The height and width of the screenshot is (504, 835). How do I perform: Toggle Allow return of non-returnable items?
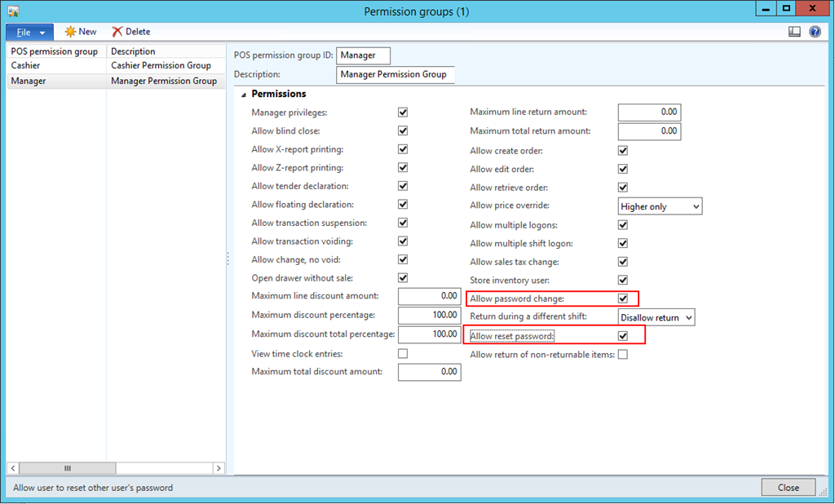pos(623,355)
